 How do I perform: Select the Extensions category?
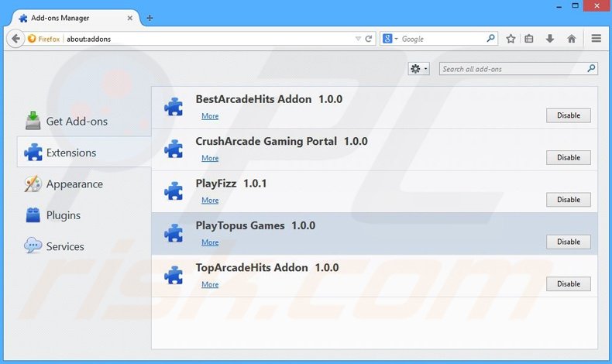pos(84,153)
